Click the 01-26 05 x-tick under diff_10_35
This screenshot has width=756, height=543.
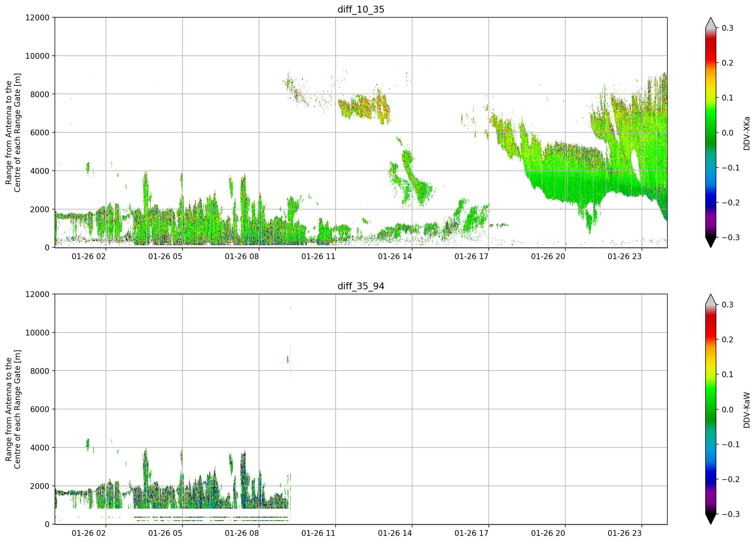[165, 256]
